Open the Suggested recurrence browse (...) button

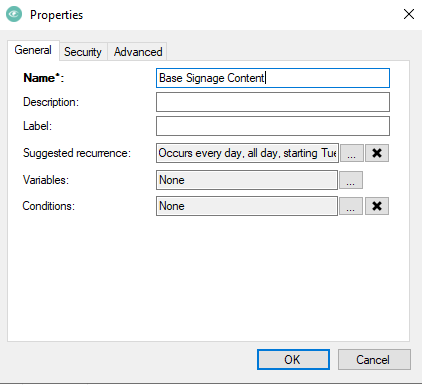(351, 153)
